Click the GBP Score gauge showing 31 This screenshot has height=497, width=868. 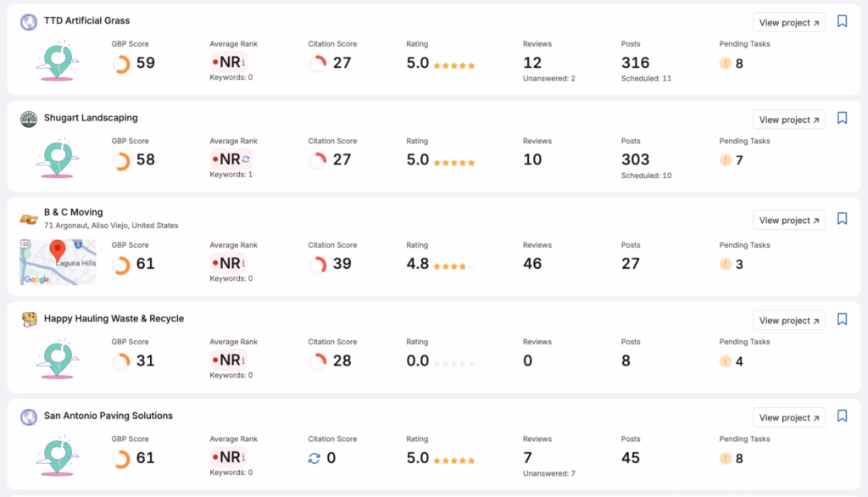point(122,360)
